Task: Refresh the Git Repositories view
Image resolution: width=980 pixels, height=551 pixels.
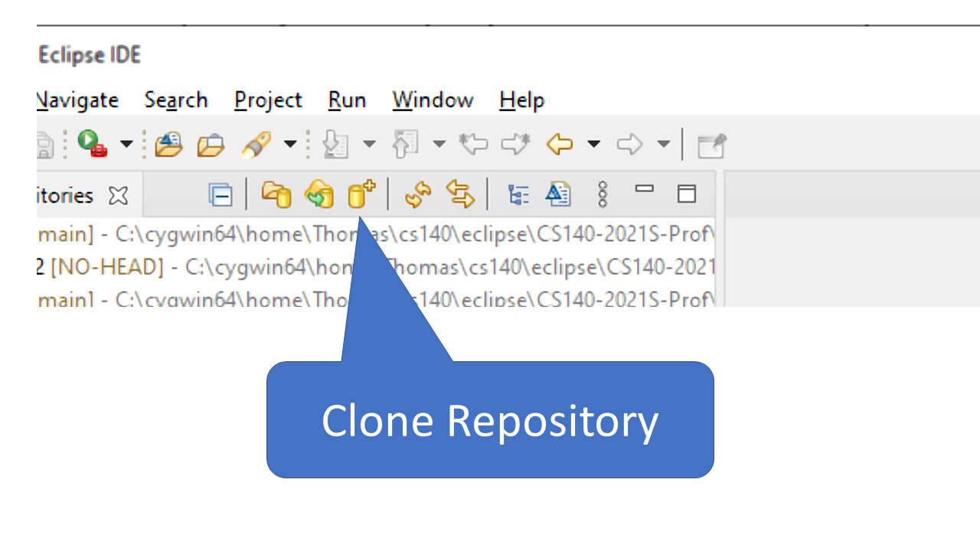Action: [x=418, y=195]
